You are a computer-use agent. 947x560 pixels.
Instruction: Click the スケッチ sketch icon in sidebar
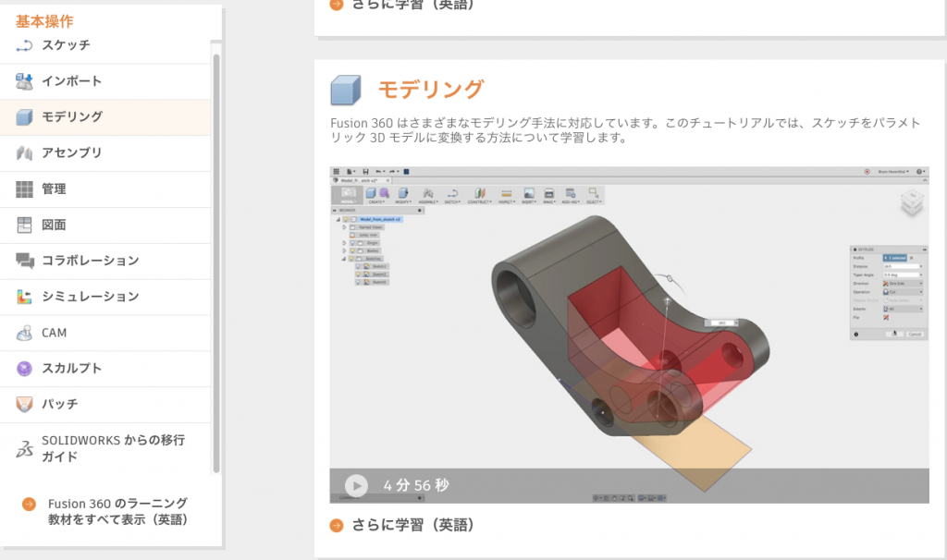(x=24, y=45)
